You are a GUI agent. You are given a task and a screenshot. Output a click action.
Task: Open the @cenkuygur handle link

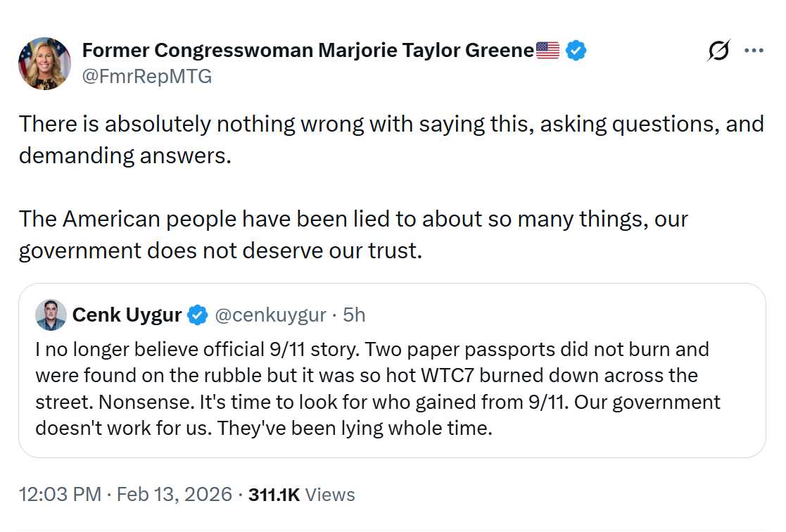coord(270,315)
